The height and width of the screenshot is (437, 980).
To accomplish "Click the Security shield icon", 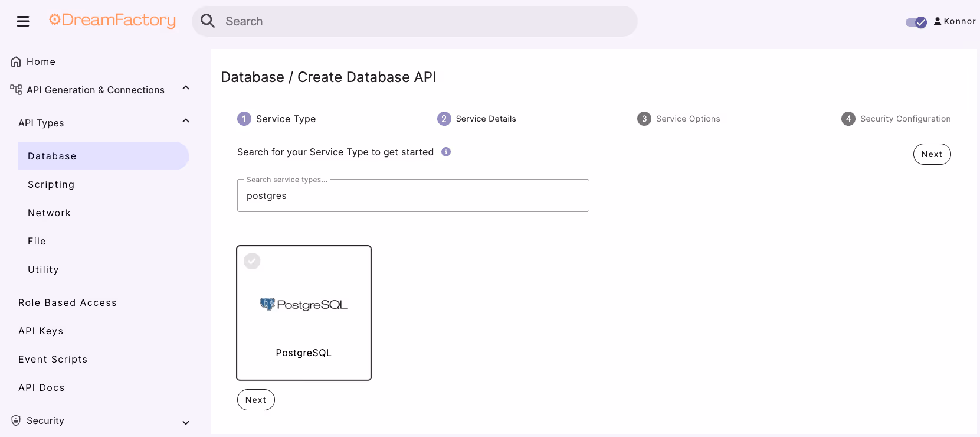I will point(16,420).
